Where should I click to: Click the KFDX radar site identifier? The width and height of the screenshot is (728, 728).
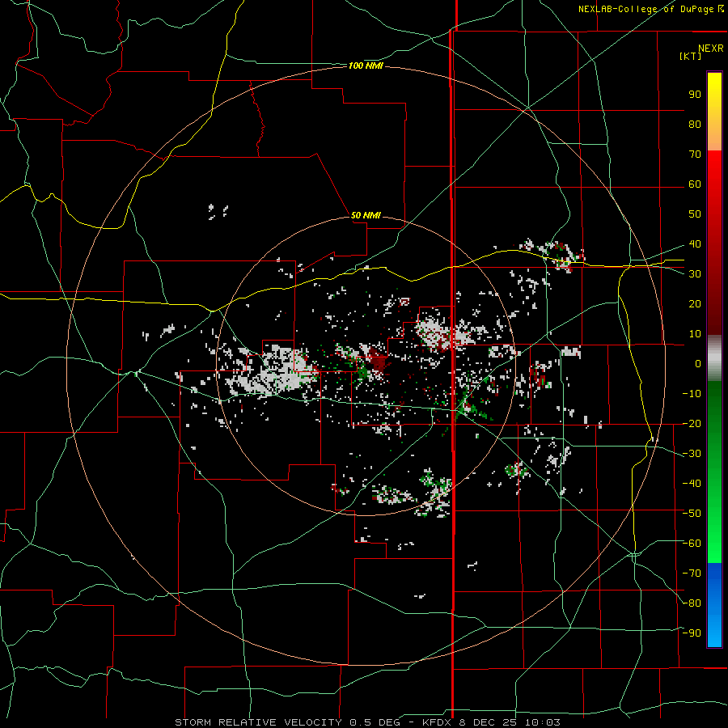tap(438, 722)
